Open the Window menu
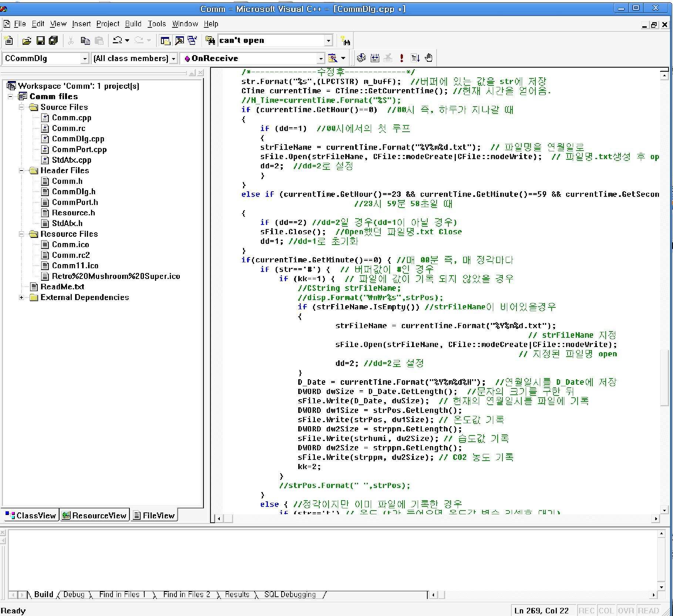Screen dimensions: 673x616 185,24
